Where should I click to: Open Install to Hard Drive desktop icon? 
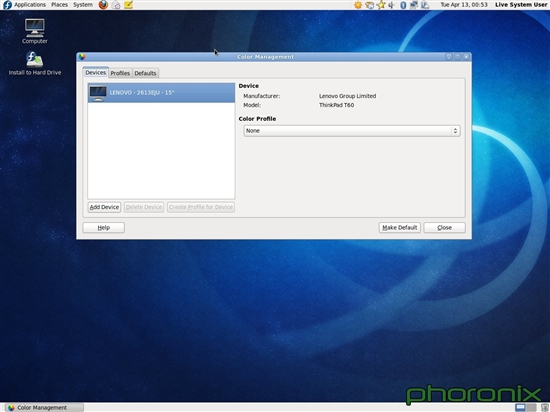[x=35, y=63]
